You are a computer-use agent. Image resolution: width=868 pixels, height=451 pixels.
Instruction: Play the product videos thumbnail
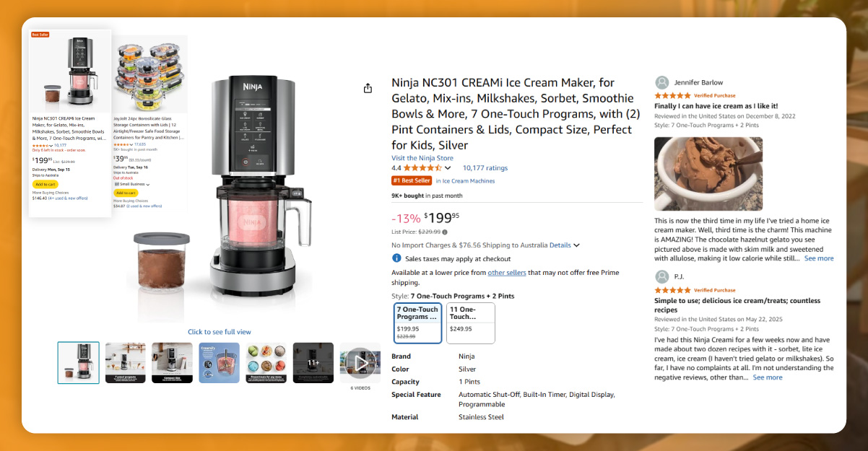coord(360,362)
